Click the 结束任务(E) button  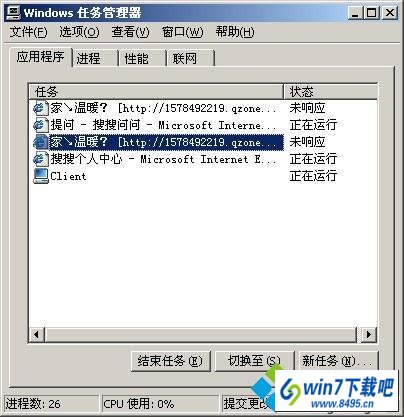click(170, 361)
